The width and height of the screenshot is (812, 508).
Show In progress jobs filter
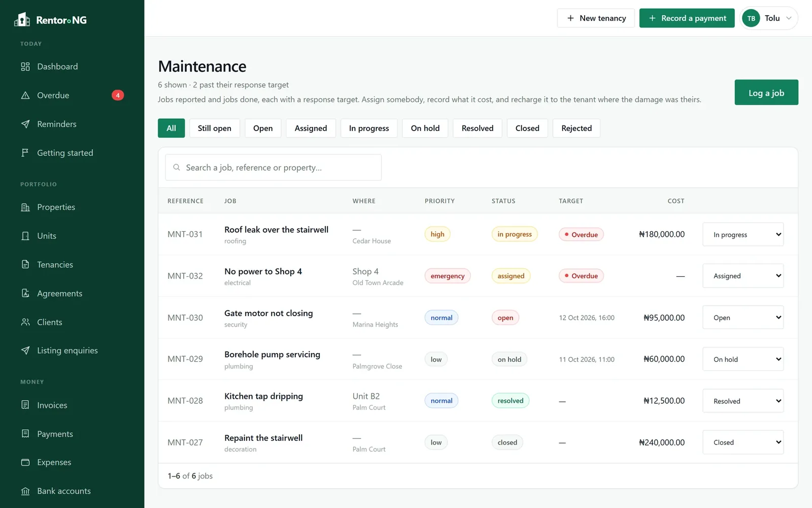coord(369,128)
